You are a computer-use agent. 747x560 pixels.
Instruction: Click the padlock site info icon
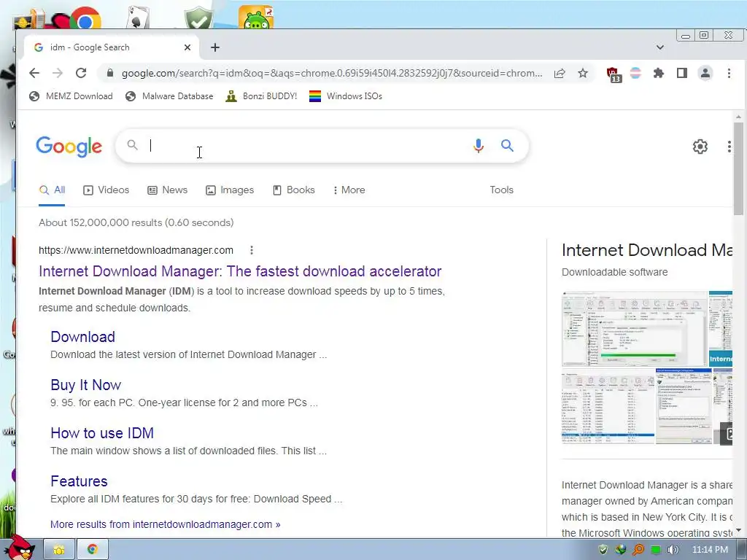coord(110,73)
